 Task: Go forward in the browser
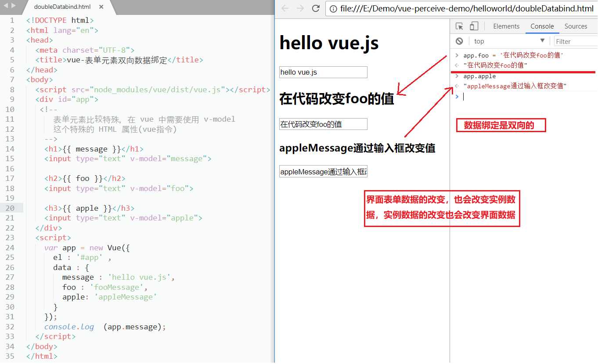click(300, 8)
